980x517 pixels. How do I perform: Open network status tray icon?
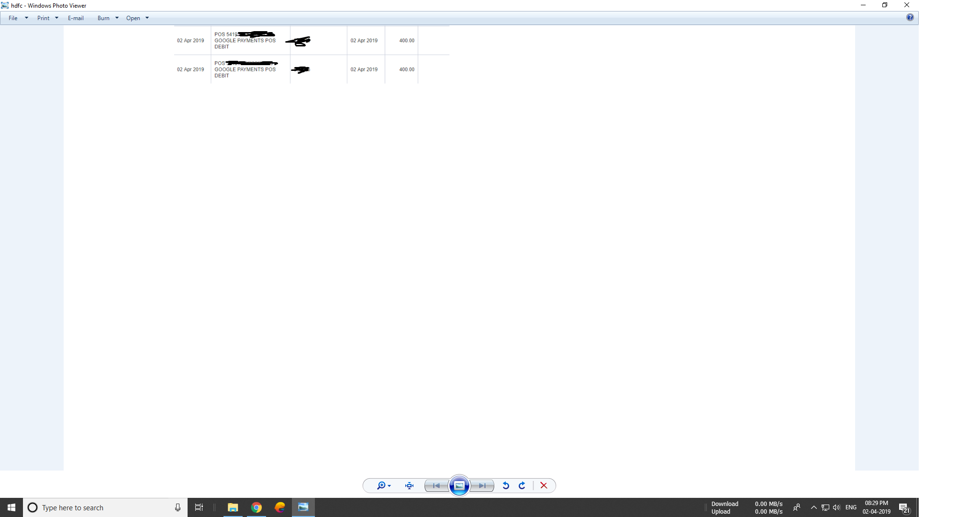pos(825,507)
